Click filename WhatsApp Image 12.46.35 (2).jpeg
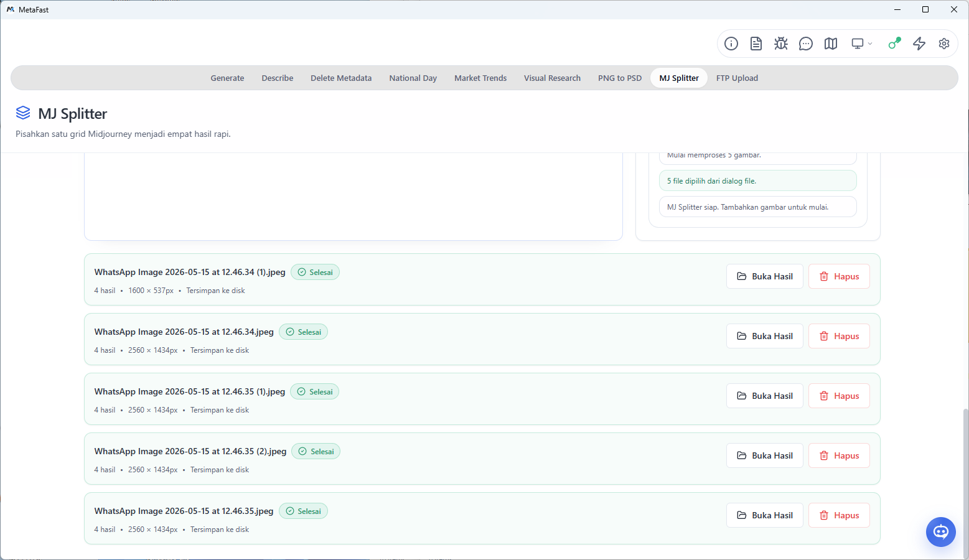The image size is (969, 560). coord(190,451)
